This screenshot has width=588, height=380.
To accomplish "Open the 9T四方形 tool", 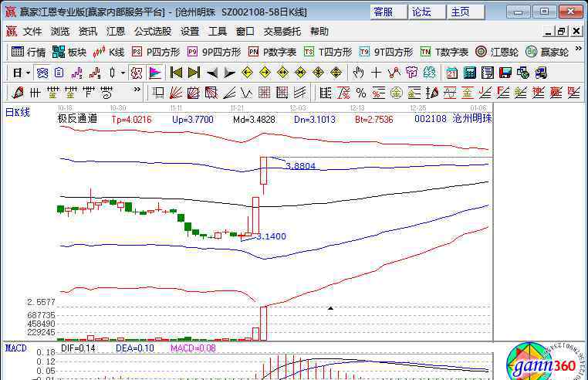I will click(387, 52).
